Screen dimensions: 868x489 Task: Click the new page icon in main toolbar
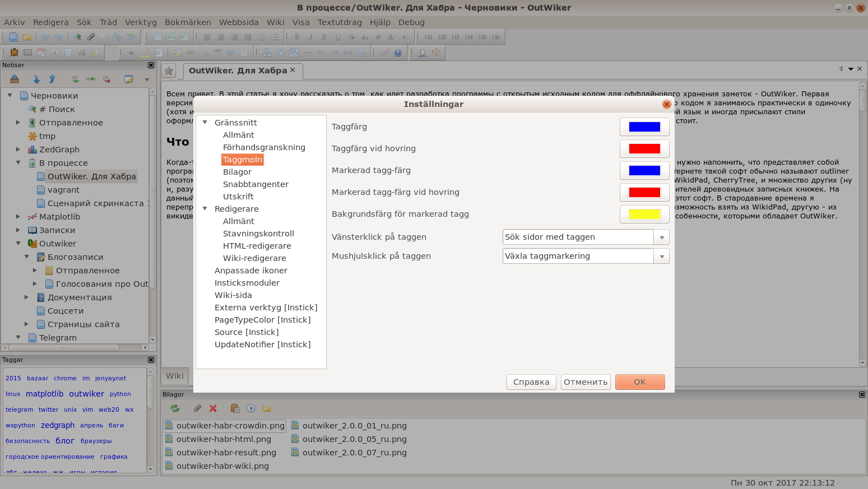pos(13,37)
